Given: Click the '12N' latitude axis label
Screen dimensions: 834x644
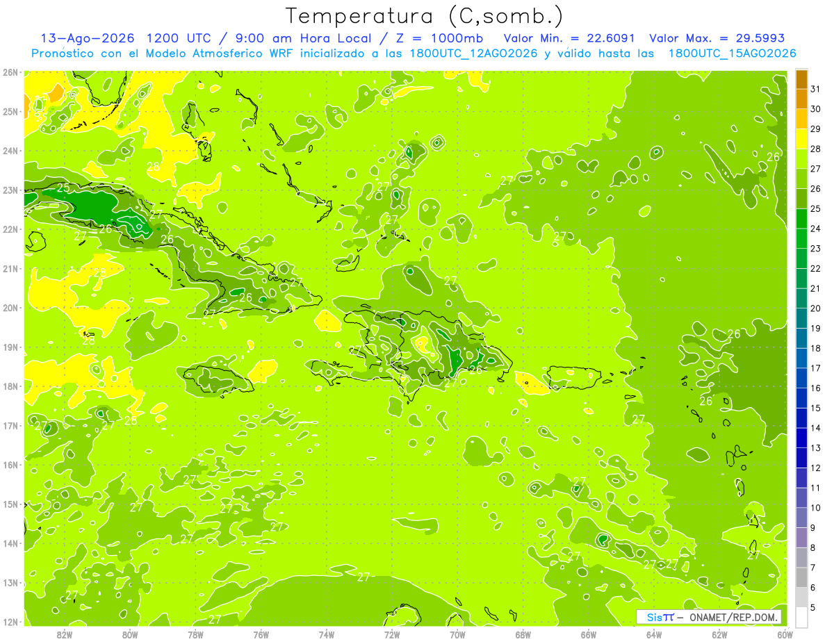Looking at the screenshot, I should (10, 622).
